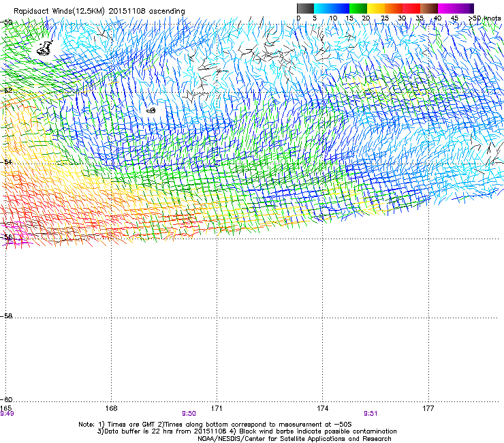Screen dimensions: 504x443
Task: Click longitude label 165
Action: pyautogui.click(x=6, y=408)
